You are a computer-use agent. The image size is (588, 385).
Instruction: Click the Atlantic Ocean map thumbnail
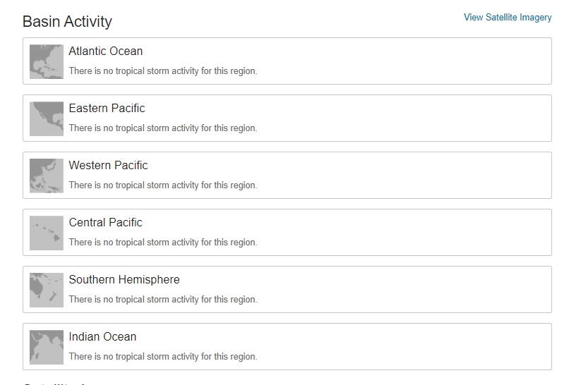click(x=47, y=61)
